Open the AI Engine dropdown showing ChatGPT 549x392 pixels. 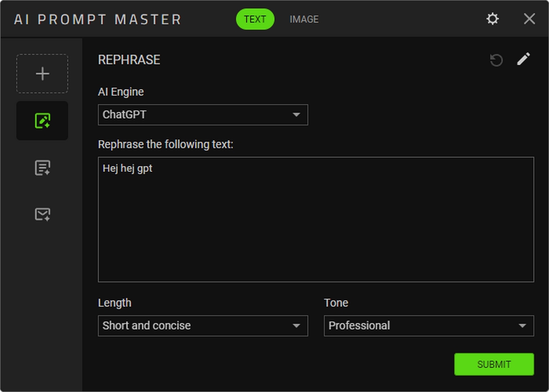(x=203, y=115)
